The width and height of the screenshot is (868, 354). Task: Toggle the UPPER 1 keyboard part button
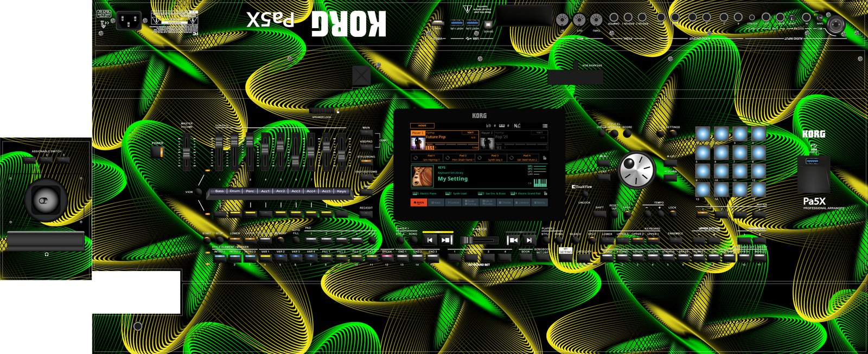[653, 239]
